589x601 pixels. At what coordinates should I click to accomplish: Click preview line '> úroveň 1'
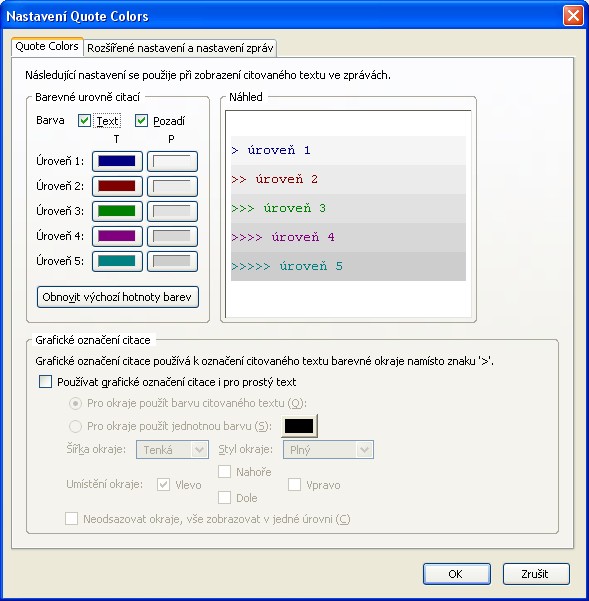[348, 150]
